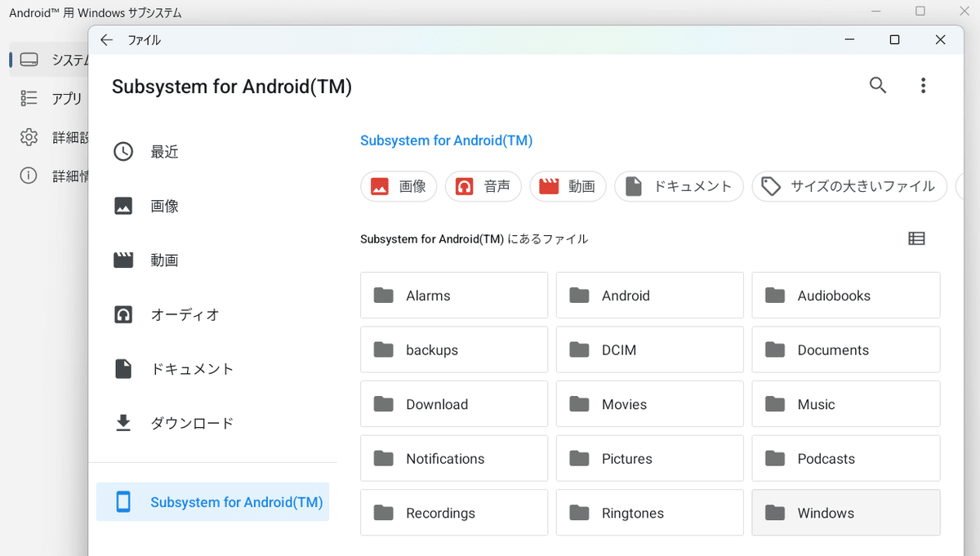Click the back arrow in Files window
The width and height of the screenshot is (980, 556).
(x=106, y=40)
